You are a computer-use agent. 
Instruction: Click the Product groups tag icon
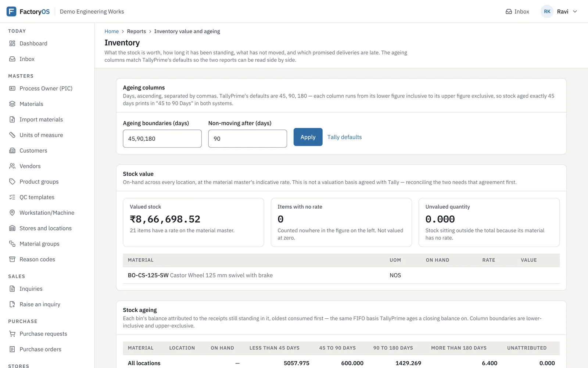coord(12,182)
